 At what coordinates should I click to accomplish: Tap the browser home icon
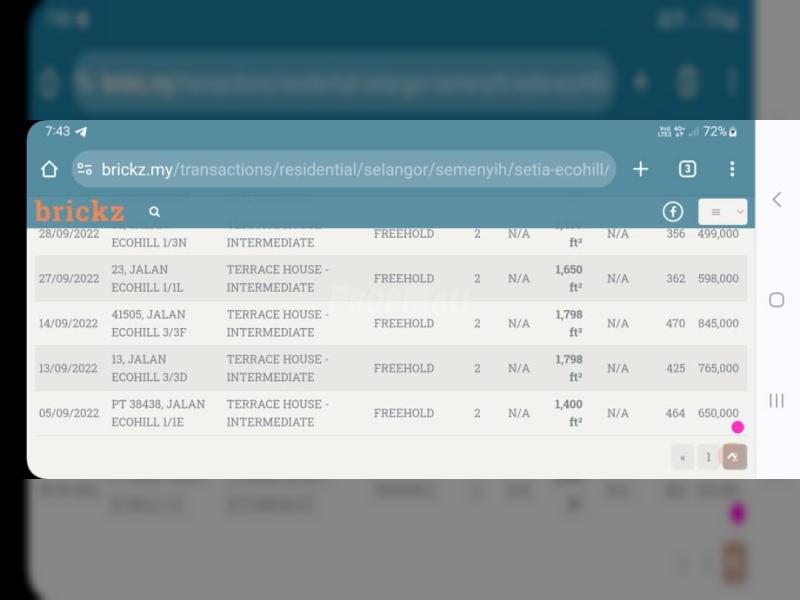pyautogui.click(x=49, y=169)
